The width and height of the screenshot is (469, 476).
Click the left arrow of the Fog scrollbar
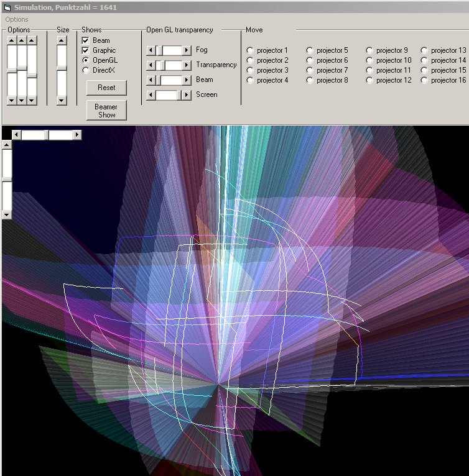click(x=150, y=50)
